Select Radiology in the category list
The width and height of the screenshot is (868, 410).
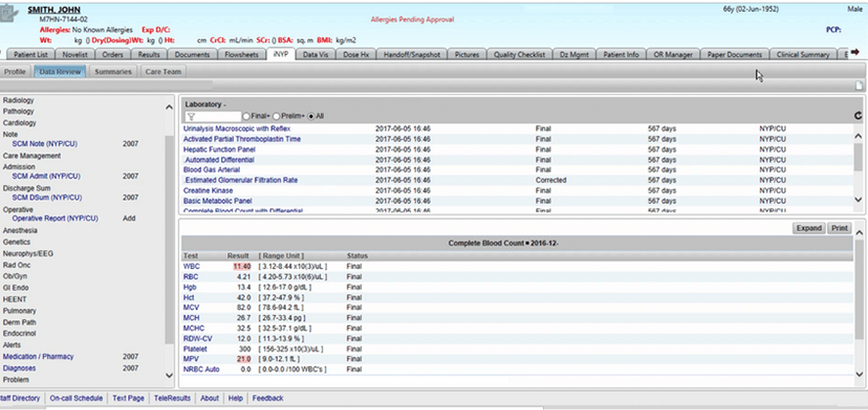click(x=19, y=101)
